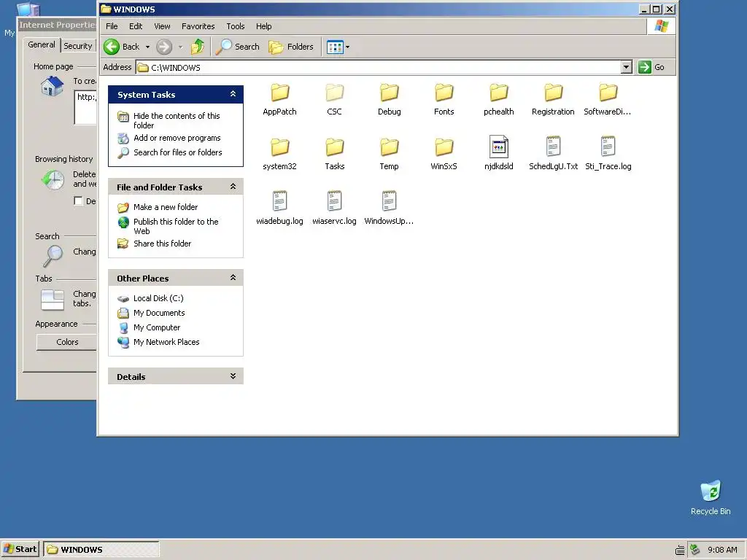Viewport: 747px width, 560px height.
Task: Open the AppPatch folder
Action: click(x=279, y=99)
